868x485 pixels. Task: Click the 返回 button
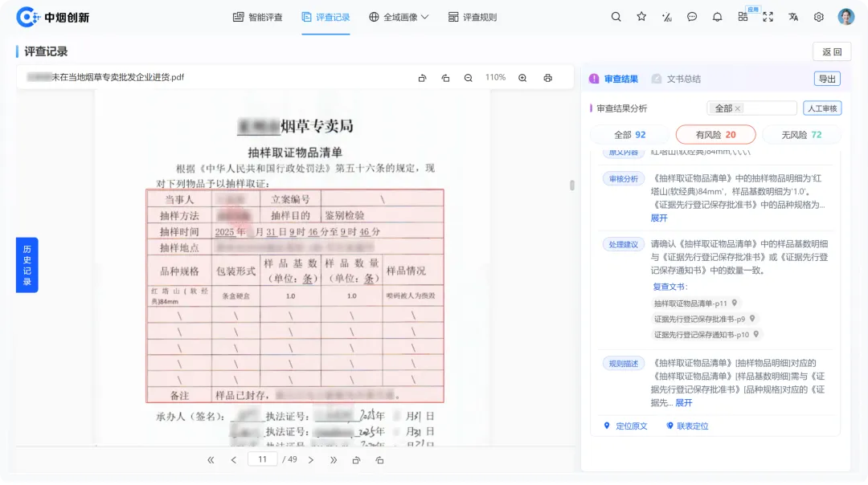[x=832, y=51]
